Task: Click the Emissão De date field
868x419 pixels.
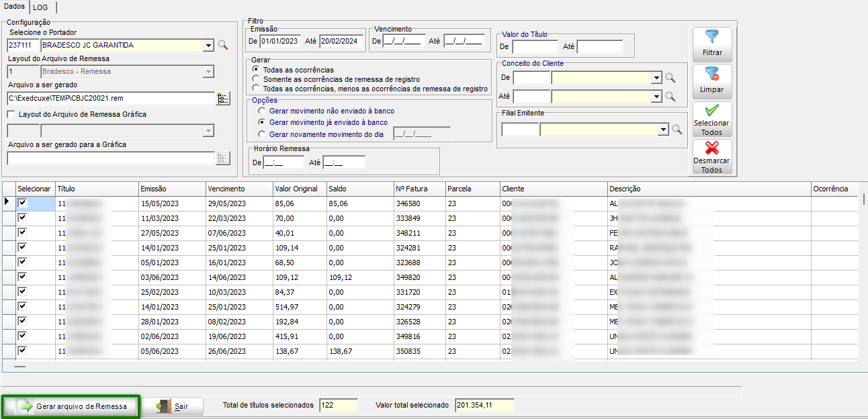Action: click(x=280, y=42)
